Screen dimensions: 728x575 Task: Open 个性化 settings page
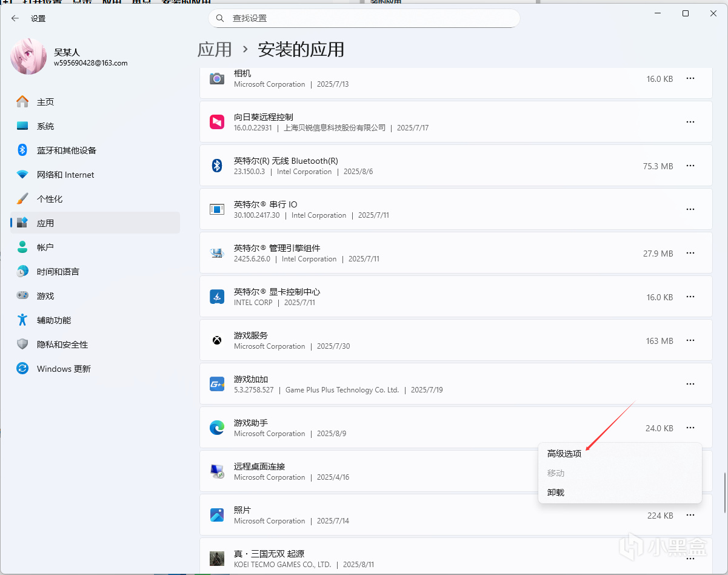95,199
